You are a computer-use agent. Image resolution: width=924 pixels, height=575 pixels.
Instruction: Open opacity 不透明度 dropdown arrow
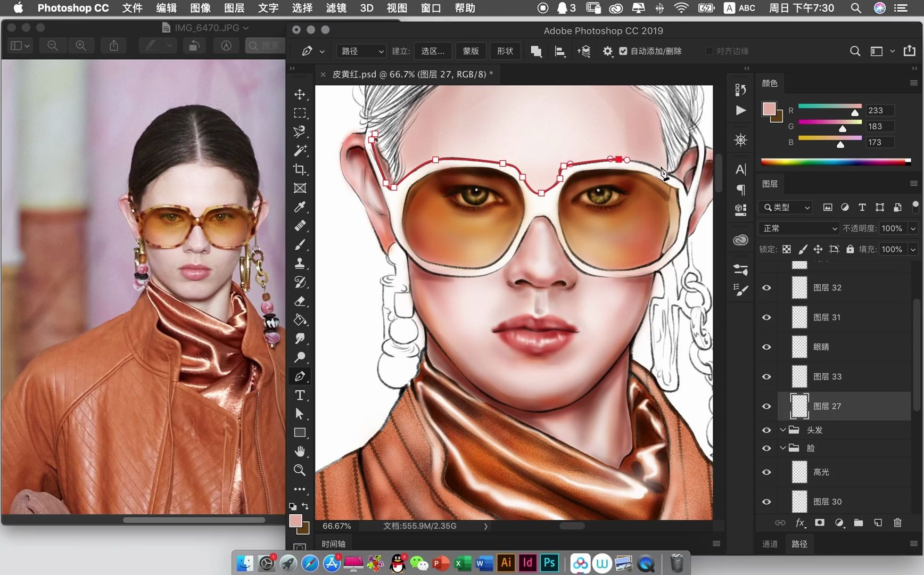point(913,228)
